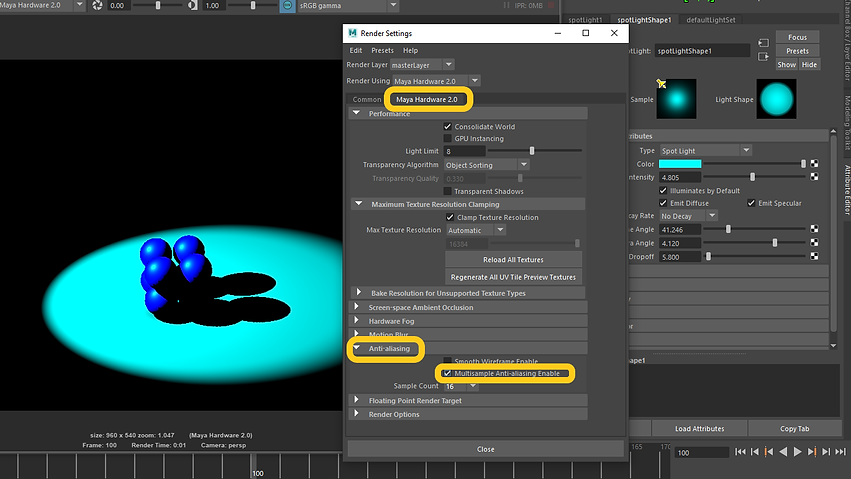851x479 pixels.
Task: Open the Render Layer masterLayer dropdown
Action: pos(422,65)
